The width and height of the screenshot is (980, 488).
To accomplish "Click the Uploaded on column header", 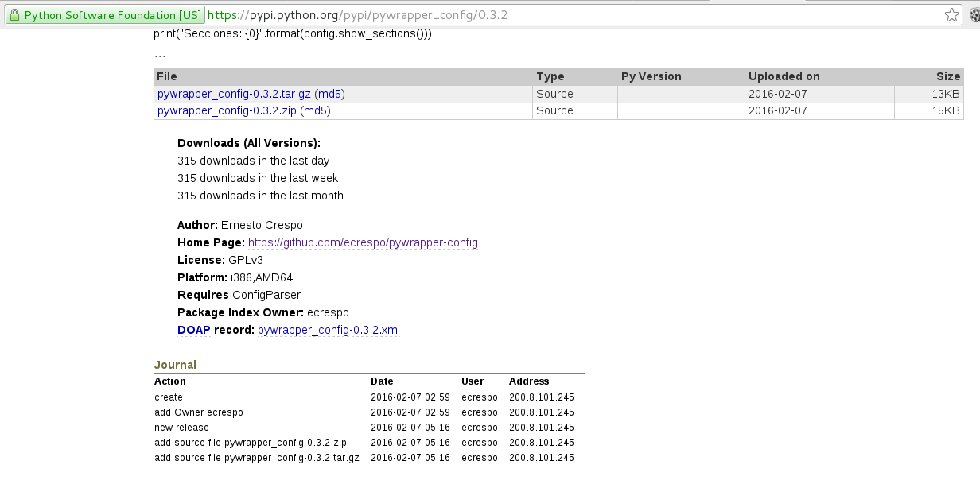I will tap(784, 76).
